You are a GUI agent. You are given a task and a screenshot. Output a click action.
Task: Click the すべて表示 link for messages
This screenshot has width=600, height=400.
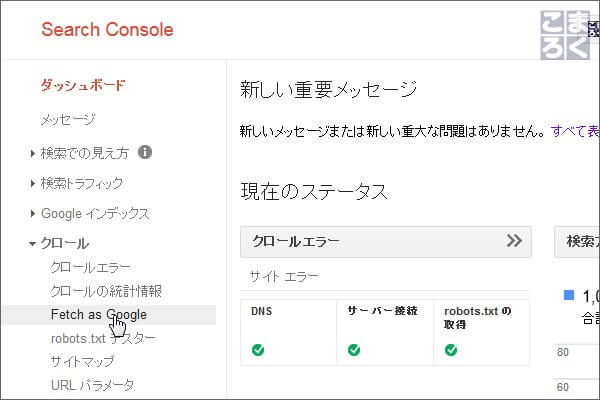(575, 131)
